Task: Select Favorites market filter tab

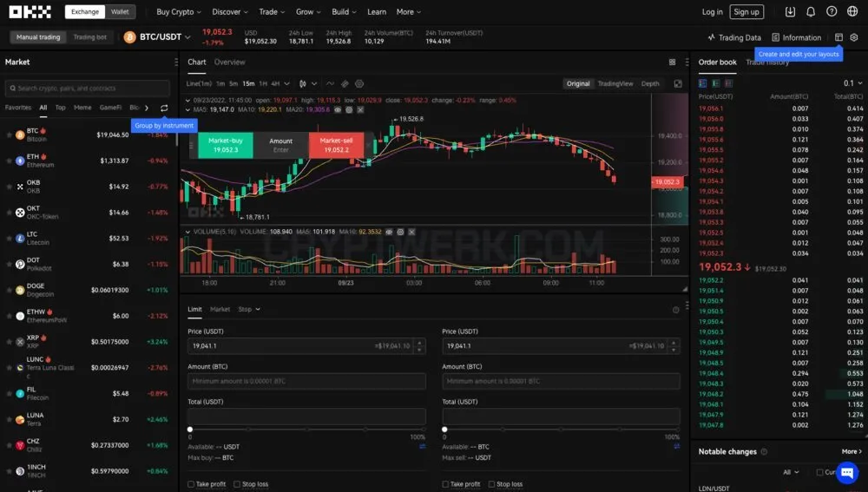Action: pos(18,108)
